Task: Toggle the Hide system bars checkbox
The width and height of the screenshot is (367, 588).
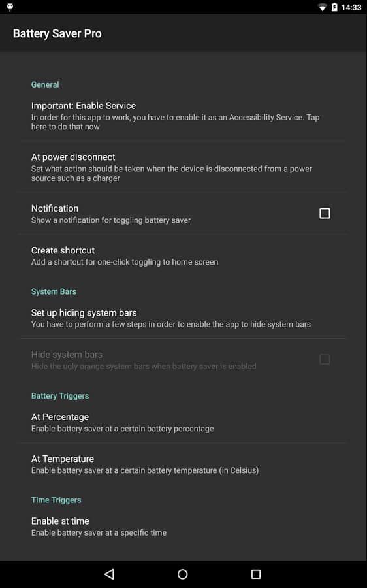Action: [x=325, y=359]
